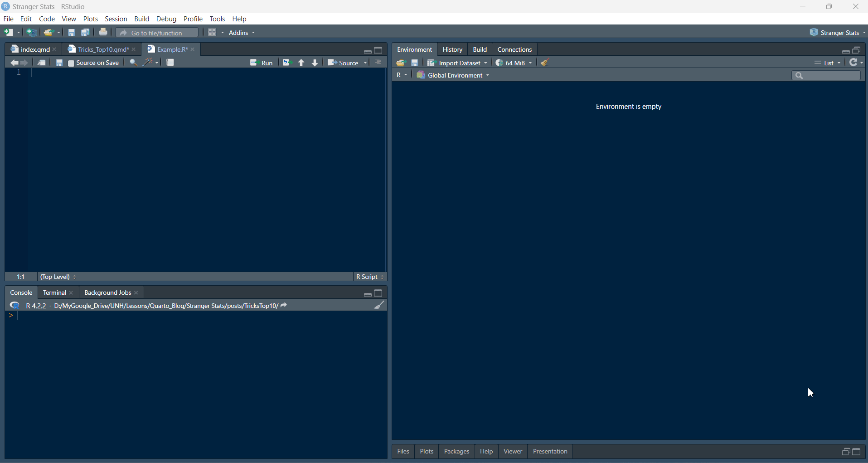Open the Viewer tab

pos(513,451)
